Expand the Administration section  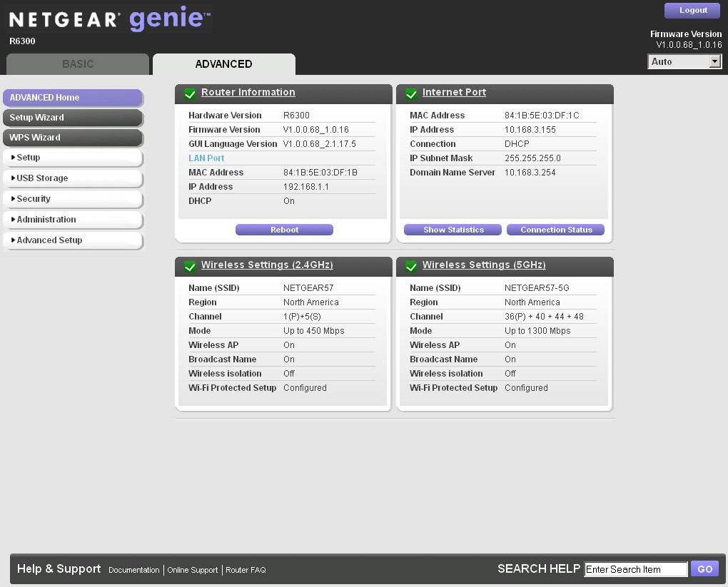(x=72, y=220)
